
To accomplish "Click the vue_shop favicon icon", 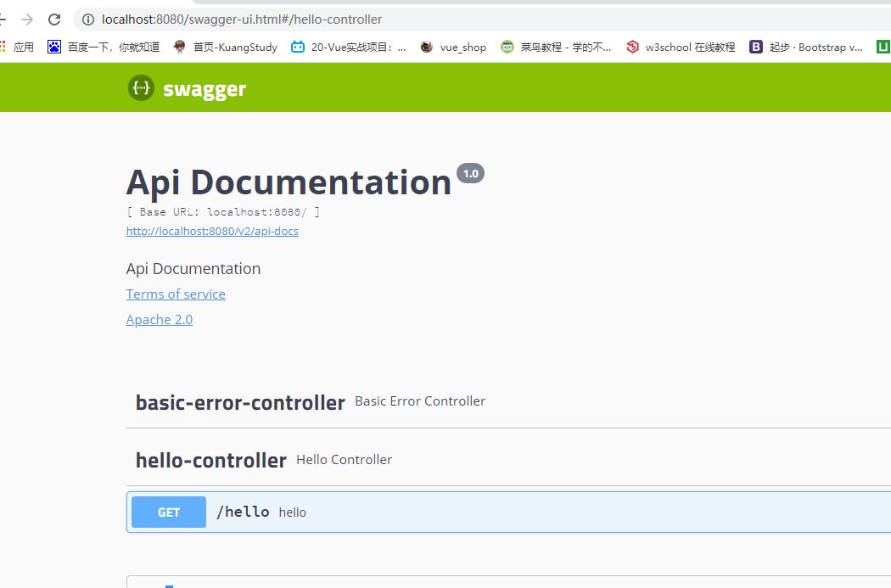I will coord(426,48).
